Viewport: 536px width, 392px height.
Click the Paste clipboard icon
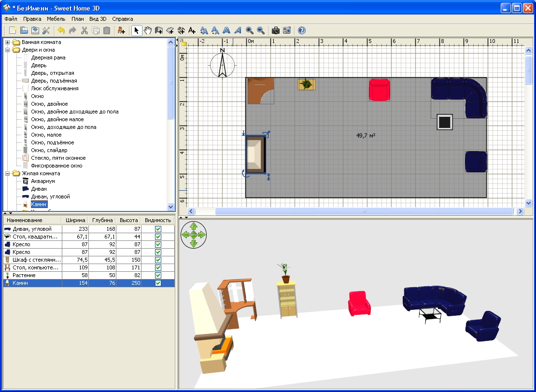coord(107,30)
